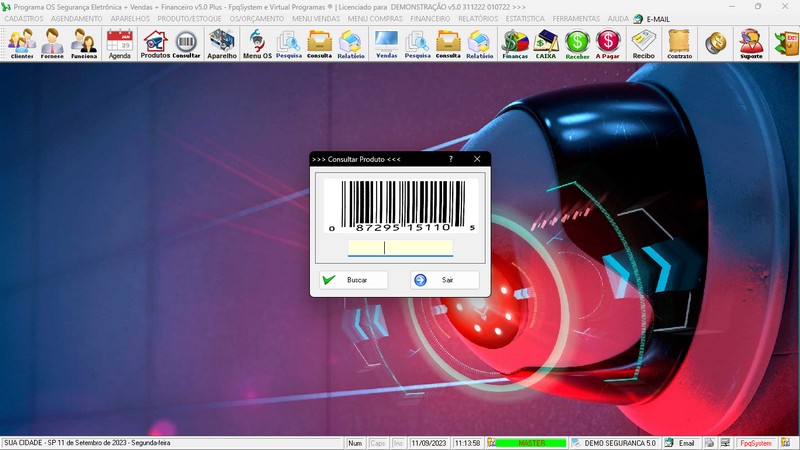Image resolution: width=800 pixels, height=450 pixels.
Task: Open the RELATÓRIOS menu
Action: (x=479, y=19)
